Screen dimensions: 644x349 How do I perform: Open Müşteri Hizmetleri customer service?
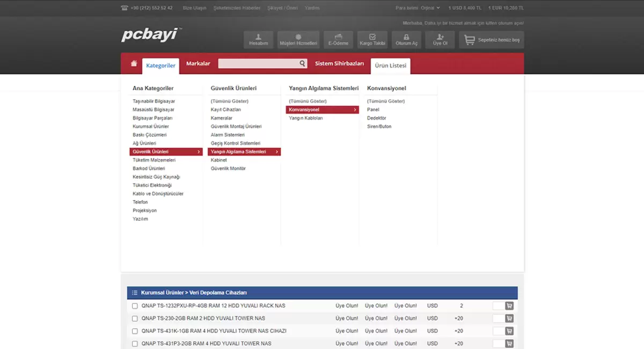298,40
